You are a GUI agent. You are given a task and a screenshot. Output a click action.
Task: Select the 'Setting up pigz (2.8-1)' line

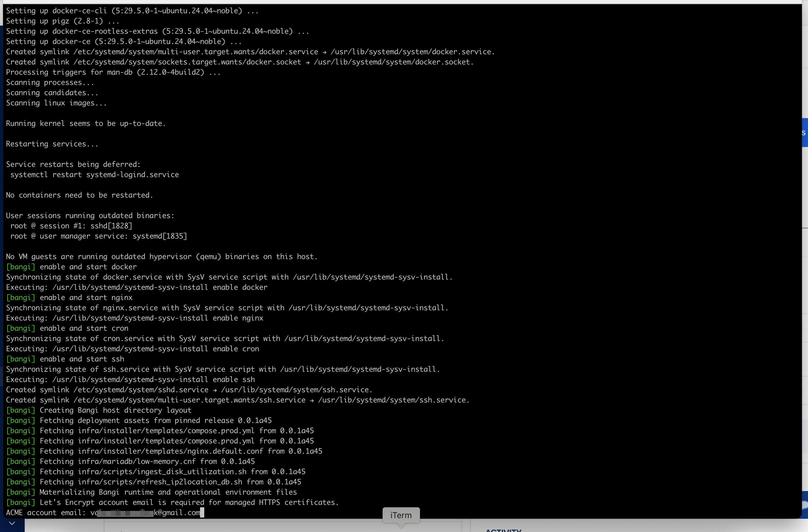62,21
